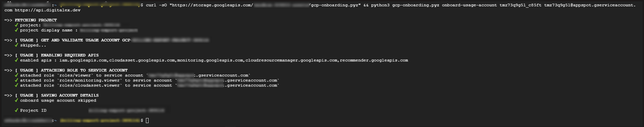Click the checkmark next to 'enabled apis'
The image size is (644, 127).
[x=16, y=60]
